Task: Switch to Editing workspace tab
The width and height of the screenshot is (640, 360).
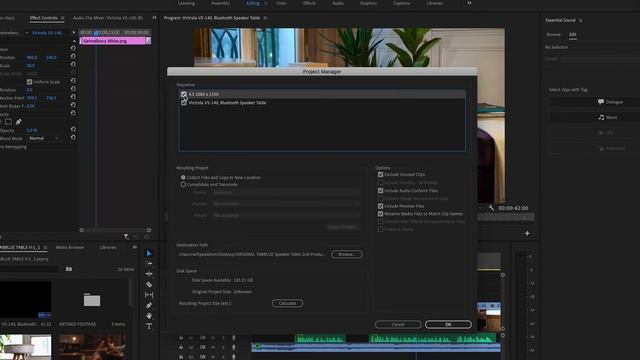Action: pos(253,3)
